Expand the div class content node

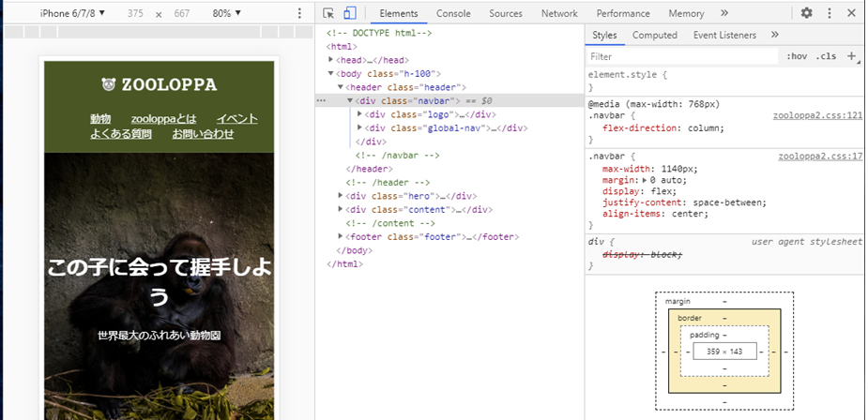pos(341,210)
